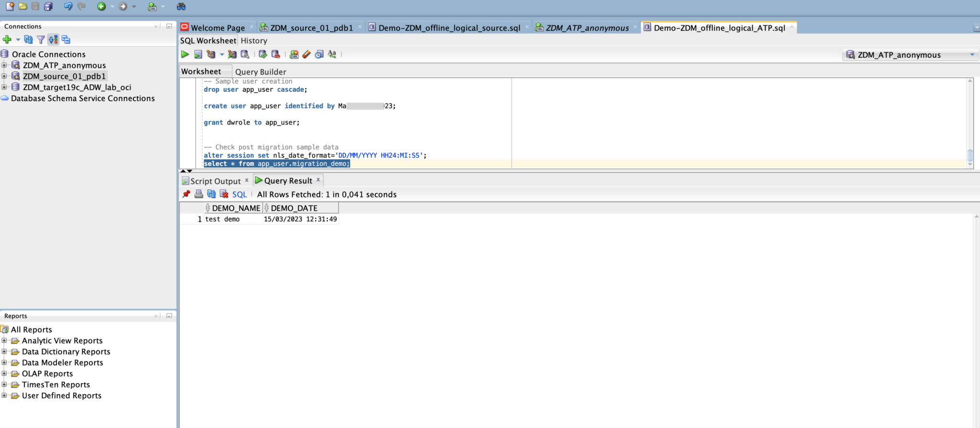Run the statement with the green play icon
The height and width of the screenshot is (428, 980).
(185, 55)
